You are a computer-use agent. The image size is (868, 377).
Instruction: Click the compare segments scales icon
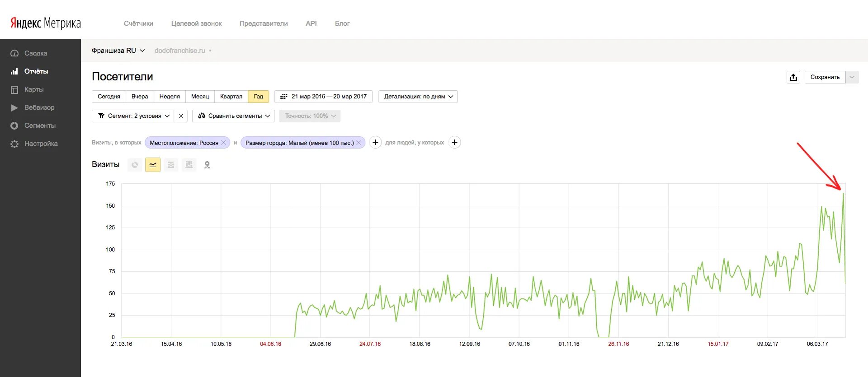coord(202,116)
